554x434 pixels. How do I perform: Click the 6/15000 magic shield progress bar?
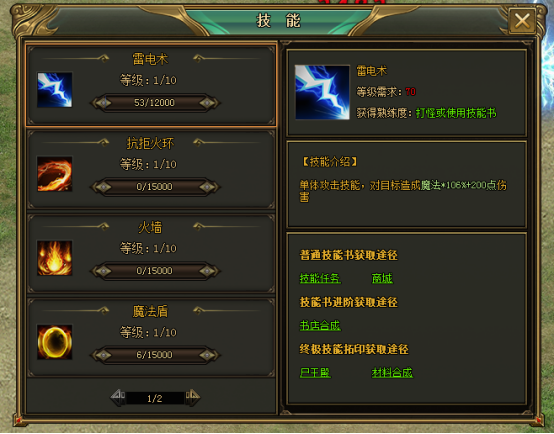click(155, 355)
